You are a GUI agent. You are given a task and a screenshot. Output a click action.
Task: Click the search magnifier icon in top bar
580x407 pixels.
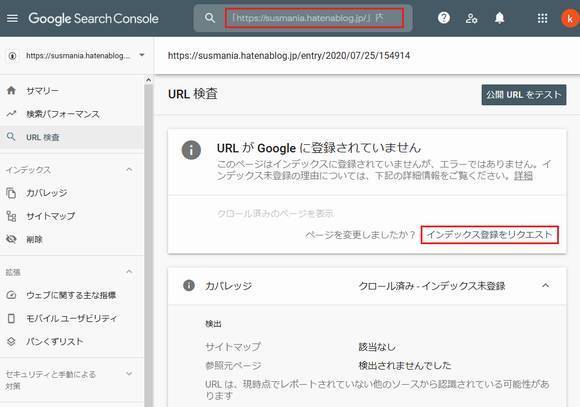(x=210, y=18)
